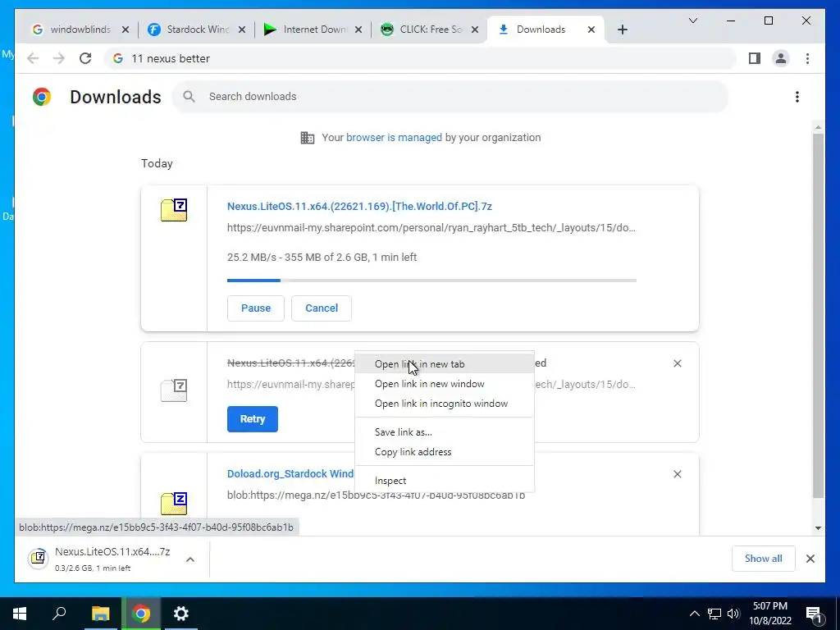Remove the failed Nexus download from list

677,363
